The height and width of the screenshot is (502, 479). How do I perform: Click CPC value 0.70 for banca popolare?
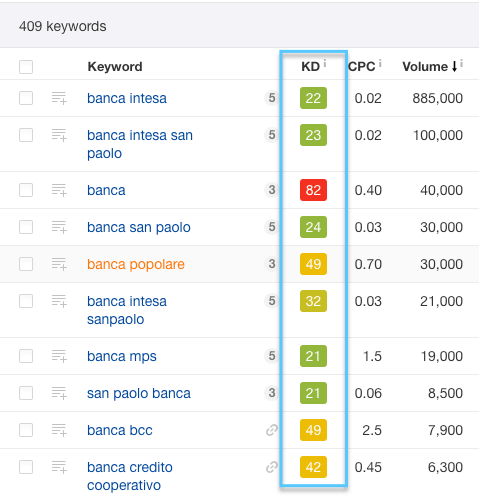pyautogui.click(x=368, y=264)
